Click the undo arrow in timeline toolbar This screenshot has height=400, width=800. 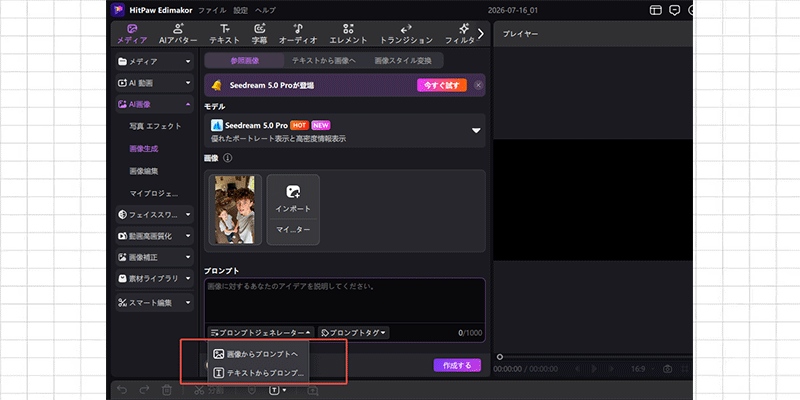[x=121, y=390]
